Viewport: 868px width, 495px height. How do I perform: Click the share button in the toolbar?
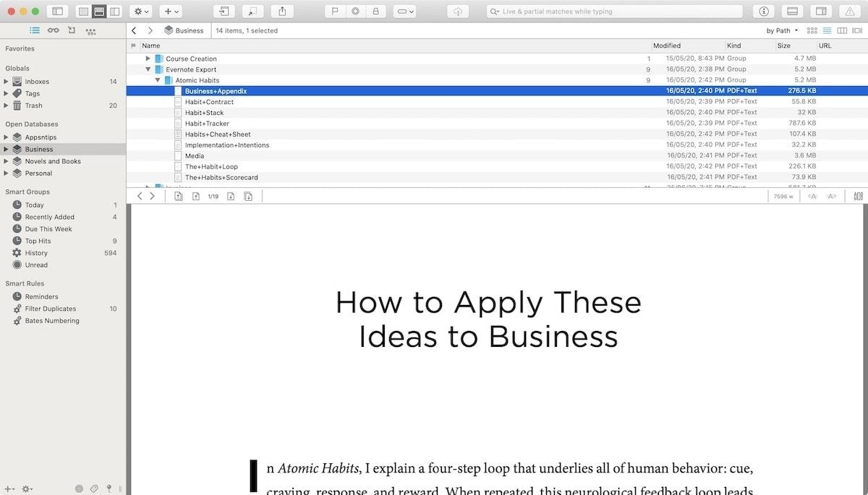283,12
